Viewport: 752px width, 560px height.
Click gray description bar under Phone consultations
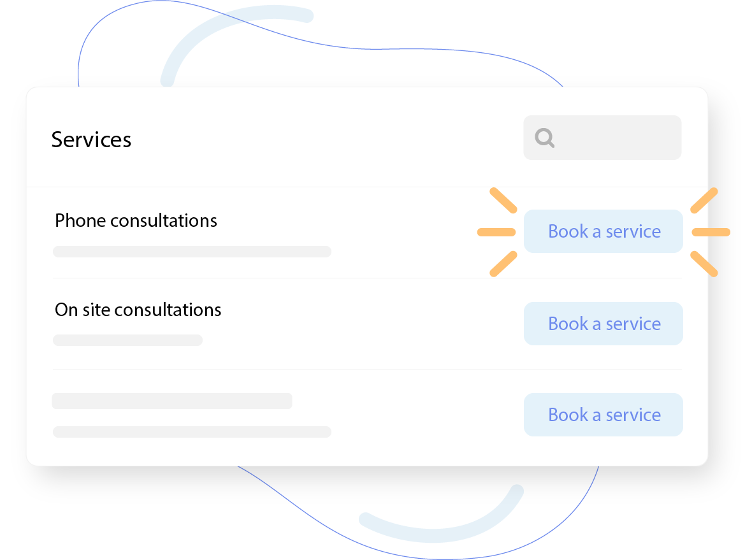click(x=191, y=252)
